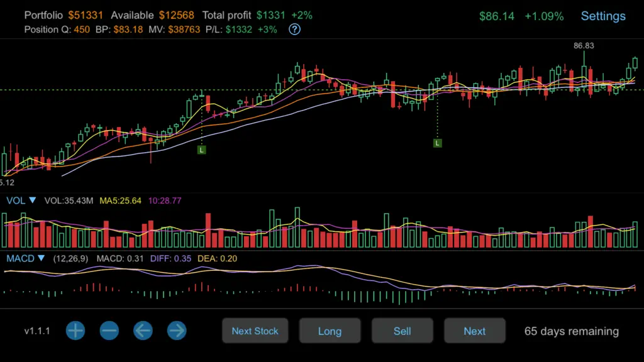Open the position help question mark icon
Viewport: 644px width, 362px height.
294,30
